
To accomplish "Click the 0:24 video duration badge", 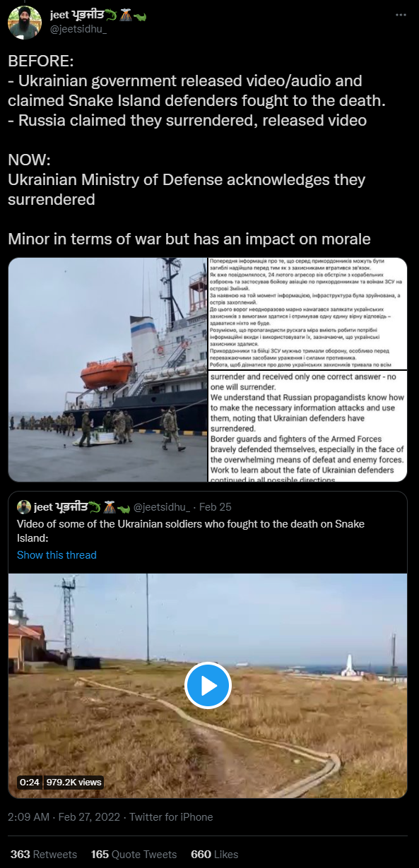I will click(x=29, y=782).
